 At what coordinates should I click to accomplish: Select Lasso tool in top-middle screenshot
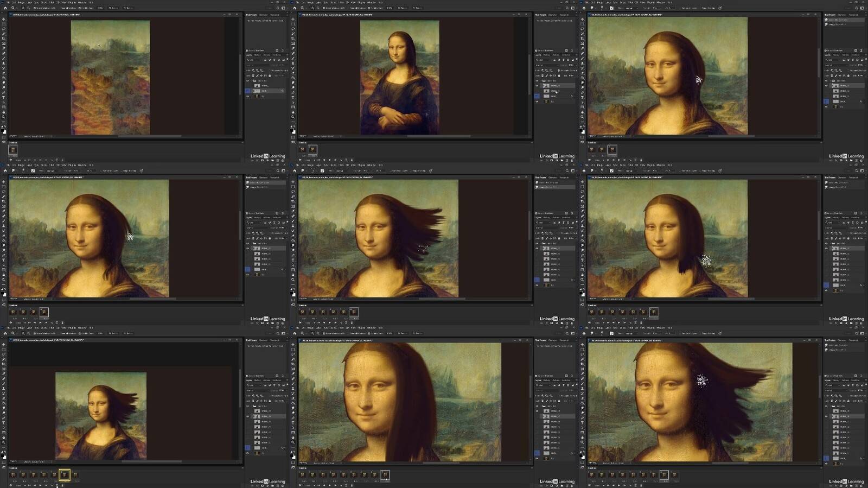pyautogui.click(x=293, y=29)
